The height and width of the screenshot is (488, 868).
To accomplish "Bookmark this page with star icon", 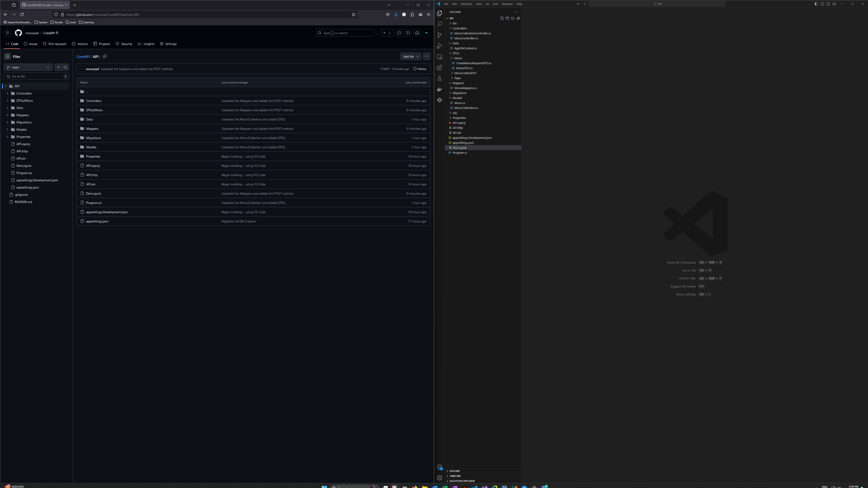I will (x=353, y=14).
